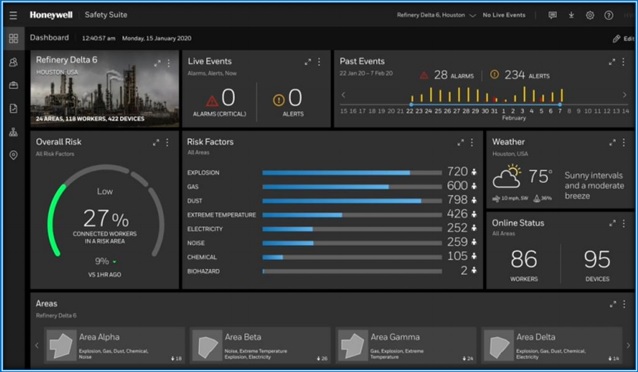Open Past Events tile options menu
Screen dimensions: 638x372
coord(623,62)
